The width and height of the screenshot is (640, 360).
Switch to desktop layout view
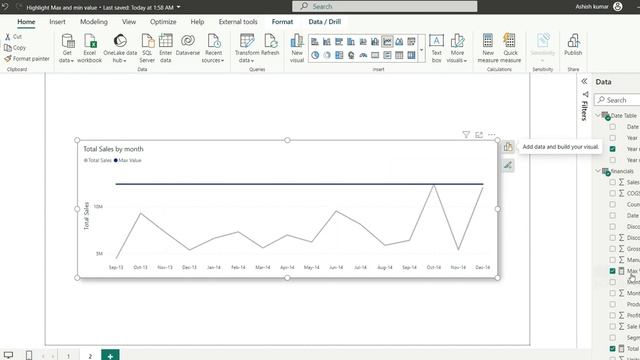click(x=8, y=355)
